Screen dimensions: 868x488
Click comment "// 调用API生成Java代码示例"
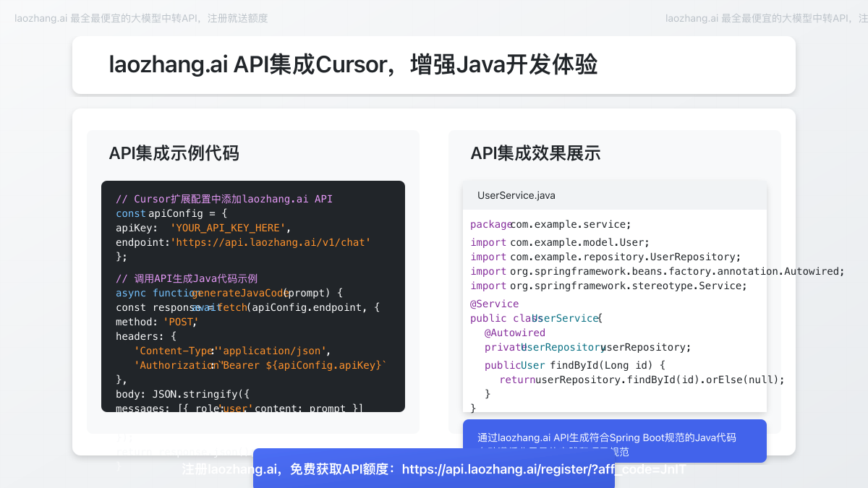pos(187,278)
